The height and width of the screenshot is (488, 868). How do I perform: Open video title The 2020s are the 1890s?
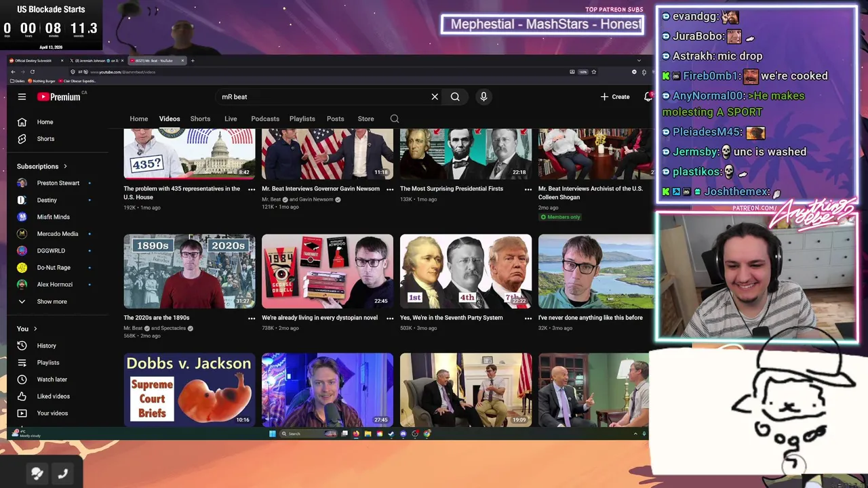tap(157, 318)
